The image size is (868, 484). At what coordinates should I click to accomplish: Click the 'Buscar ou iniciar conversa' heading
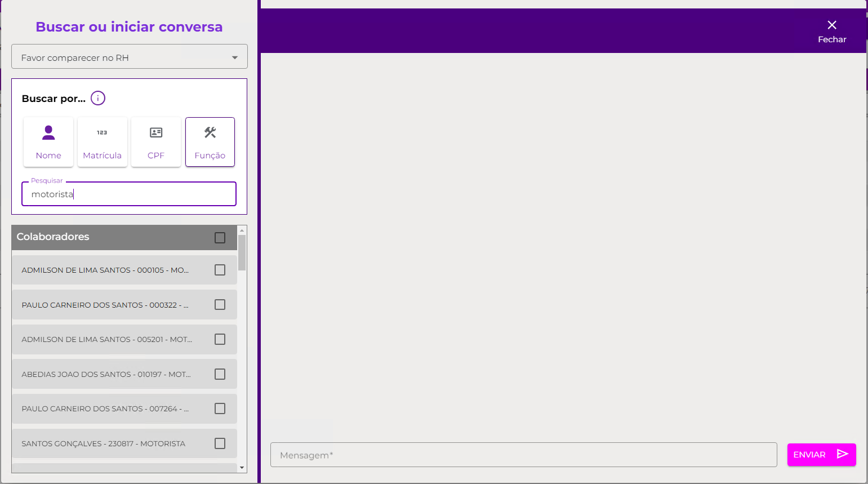click(x=129, y=26)
